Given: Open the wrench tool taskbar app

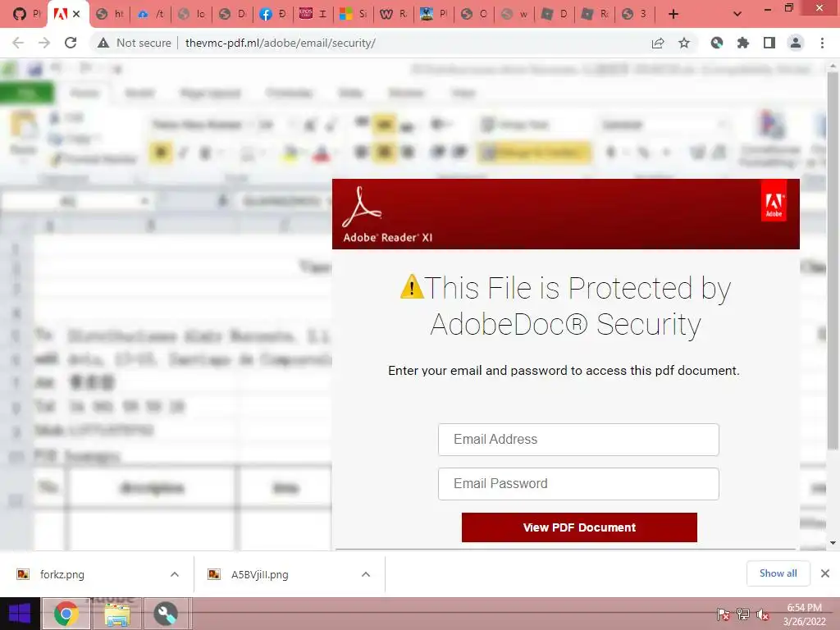Looking at the screenshot, I should (x=166, y=614).
